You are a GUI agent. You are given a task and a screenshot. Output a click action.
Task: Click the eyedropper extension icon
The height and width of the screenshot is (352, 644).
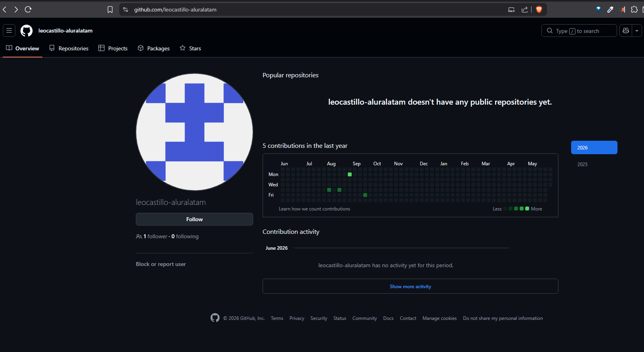[610, 10]
